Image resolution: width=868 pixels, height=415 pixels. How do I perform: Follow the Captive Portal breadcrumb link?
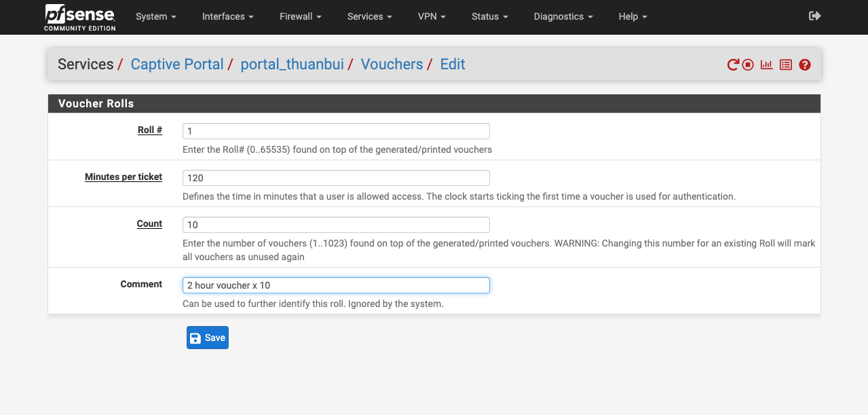tap(176, 65)
